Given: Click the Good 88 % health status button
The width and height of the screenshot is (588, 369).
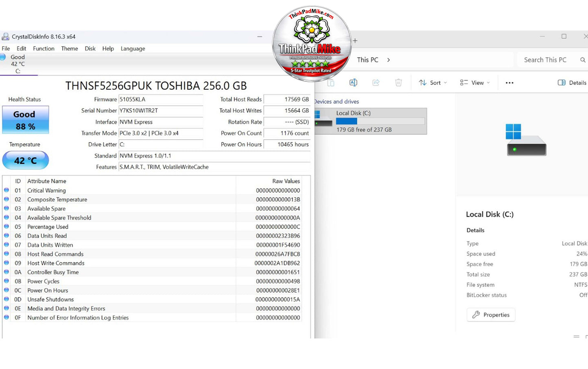Looking at the screenshot, I should [26, 120].
